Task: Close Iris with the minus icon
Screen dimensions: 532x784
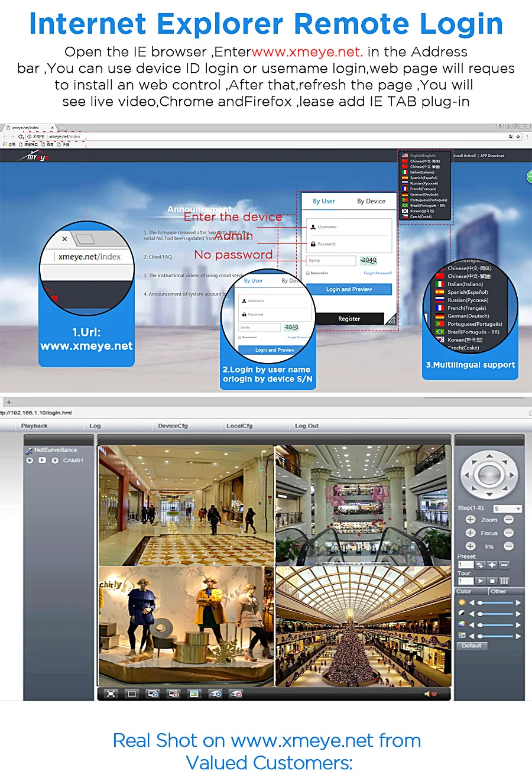Action: coord(508,546)
